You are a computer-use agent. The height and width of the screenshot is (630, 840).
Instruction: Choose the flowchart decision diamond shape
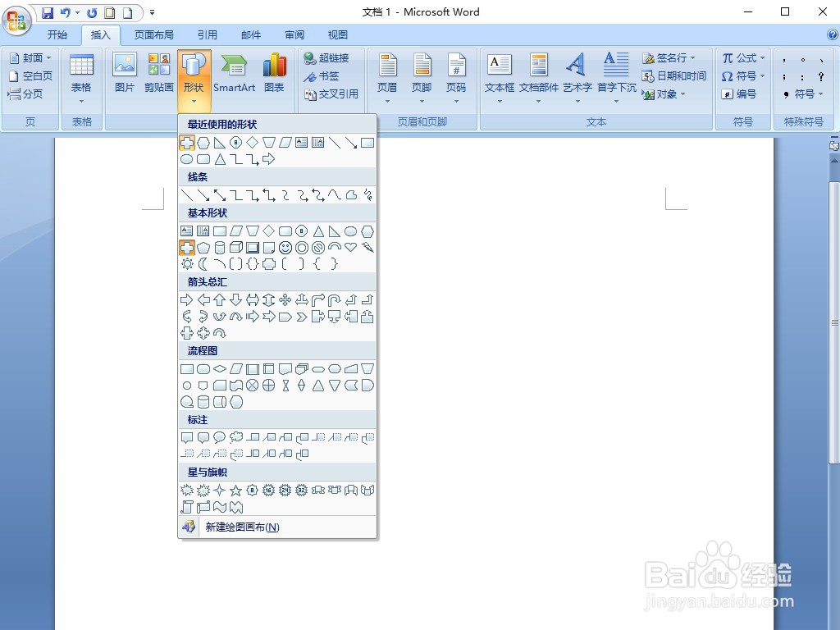220,369
